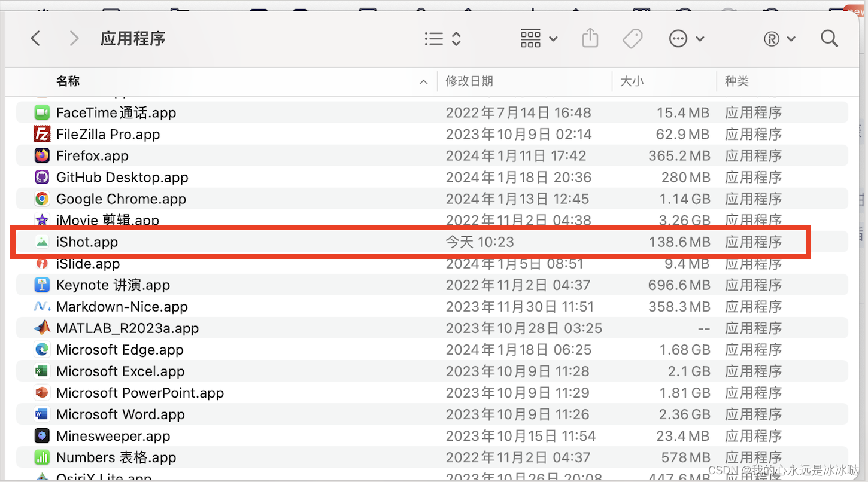Click the 2.36 GB size of Microsoft Word
The height and width of the screenshot is (482, 868).
684,414
